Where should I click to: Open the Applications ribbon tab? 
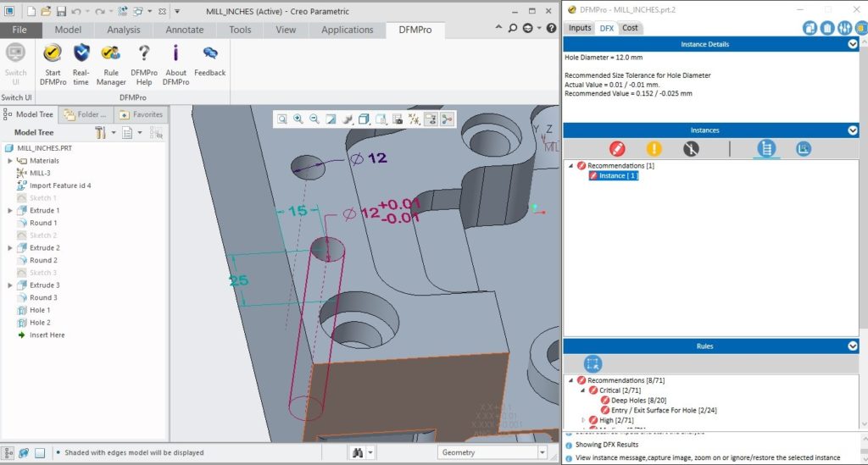[x=348, y=30]
